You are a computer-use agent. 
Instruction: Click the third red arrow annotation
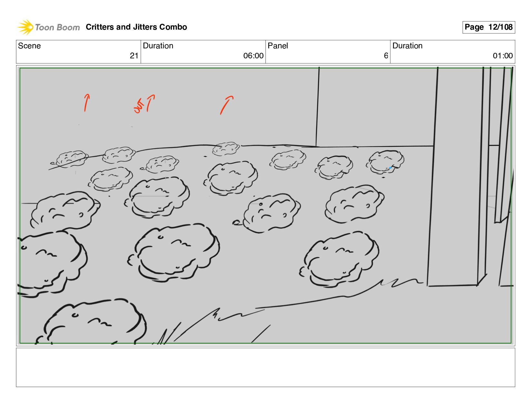(227, 105)
